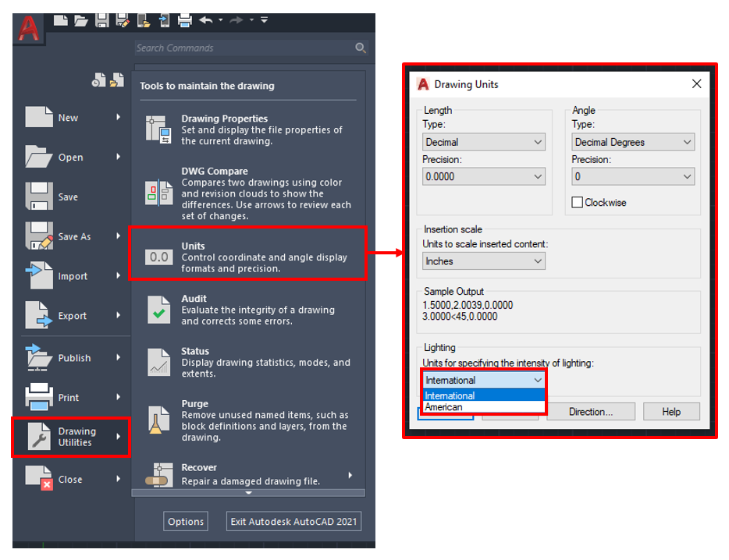The image size is (729, 560).
Task: Click the New file icon in quick access toolbar
Action: (60, 20)
